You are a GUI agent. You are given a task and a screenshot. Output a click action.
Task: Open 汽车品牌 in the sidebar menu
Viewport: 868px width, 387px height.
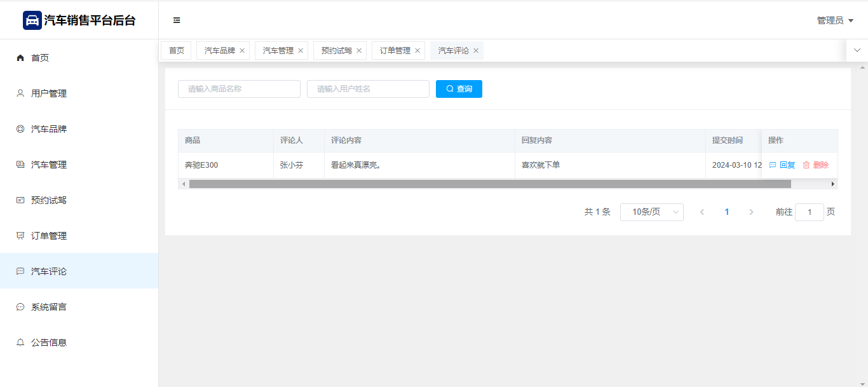(79, 129)
